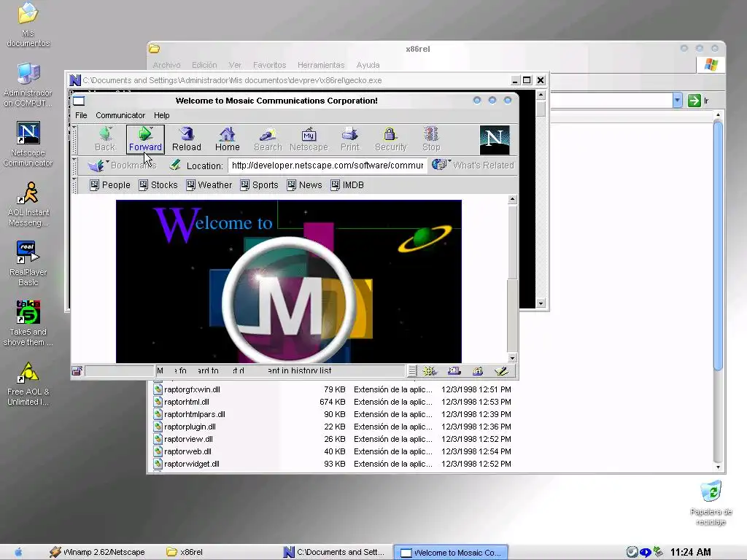Expand the x86rel address bar dropdown
This screenshot has height=560, width=747.
(678, 101)
